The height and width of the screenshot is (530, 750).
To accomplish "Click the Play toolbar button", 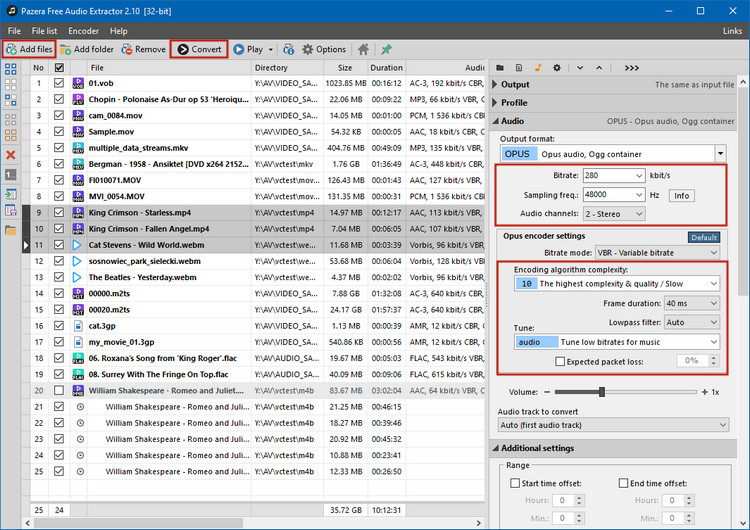I will 248,49.
